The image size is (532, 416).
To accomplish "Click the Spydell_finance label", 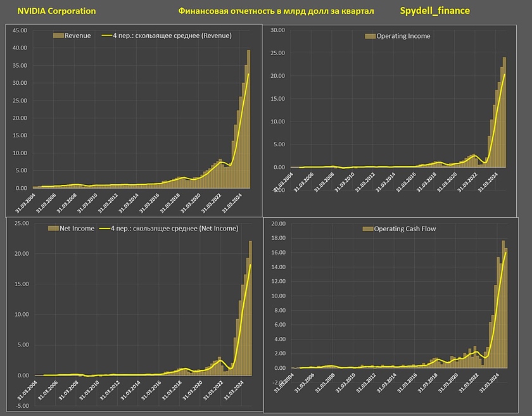I will pos(434,11).
